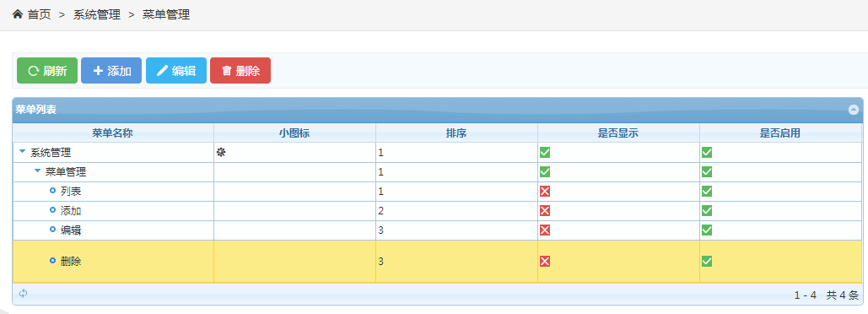Image resolution: width=868 pixels, height=314 pixels.
Task: Toggle 是否显示 checkmark for 菜单管理 row
Action: pos(545,171)
